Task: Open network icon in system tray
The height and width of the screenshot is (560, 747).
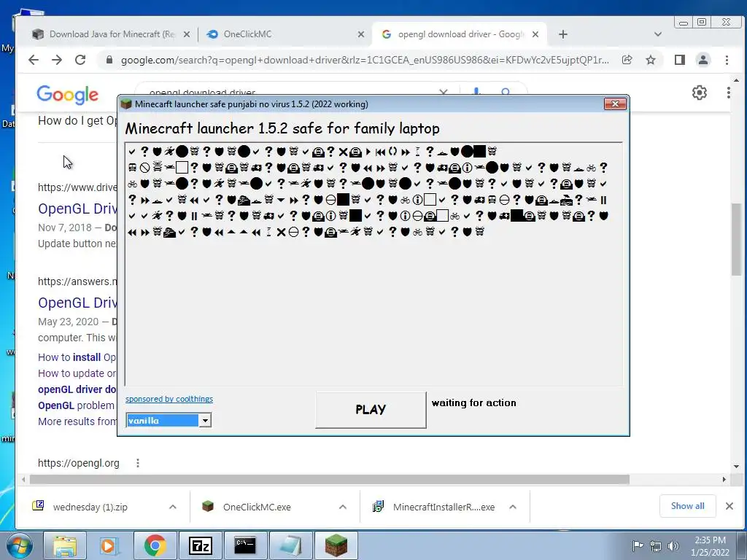Action: pyautogui.click(x=656, y=545)
